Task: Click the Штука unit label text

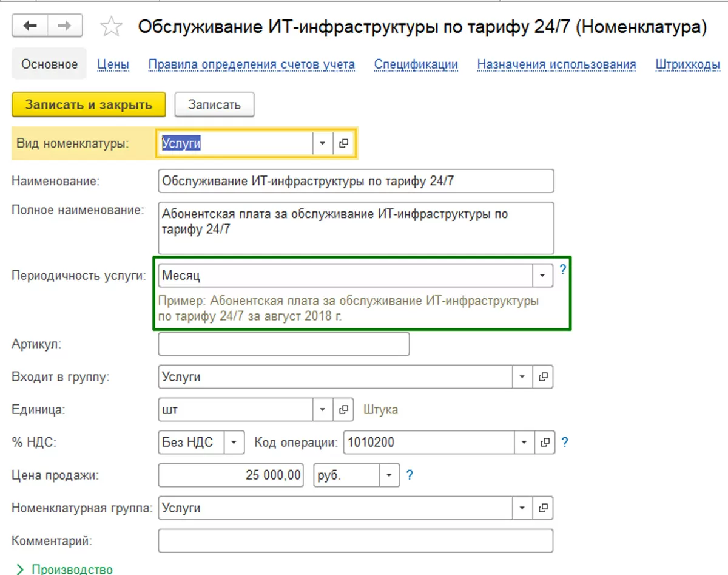Action: coord(380,410)
